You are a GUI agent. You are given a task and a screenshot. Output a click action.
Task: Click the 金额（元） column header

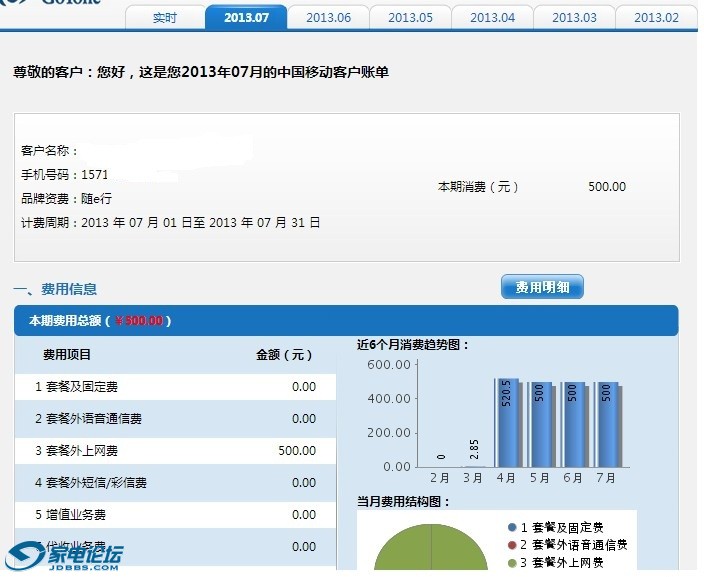pyautogui.click(x=284, y=355)
